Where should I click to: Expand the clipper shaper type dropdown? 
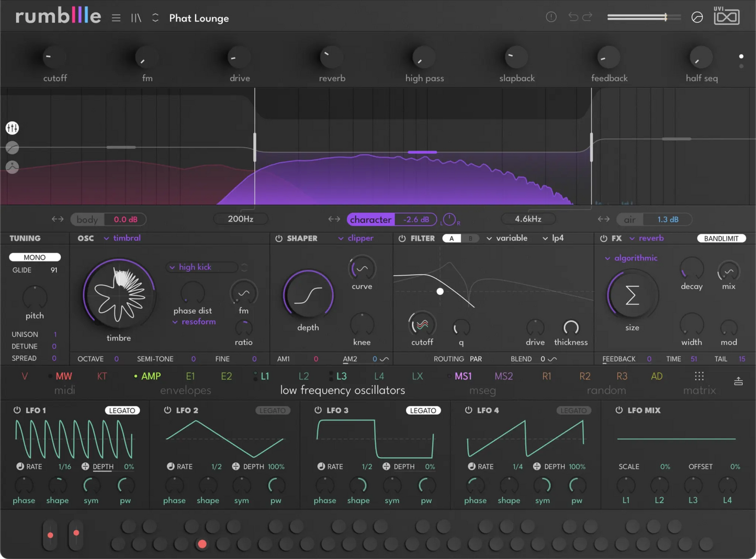pyautogui.click(x=356, y=238)
